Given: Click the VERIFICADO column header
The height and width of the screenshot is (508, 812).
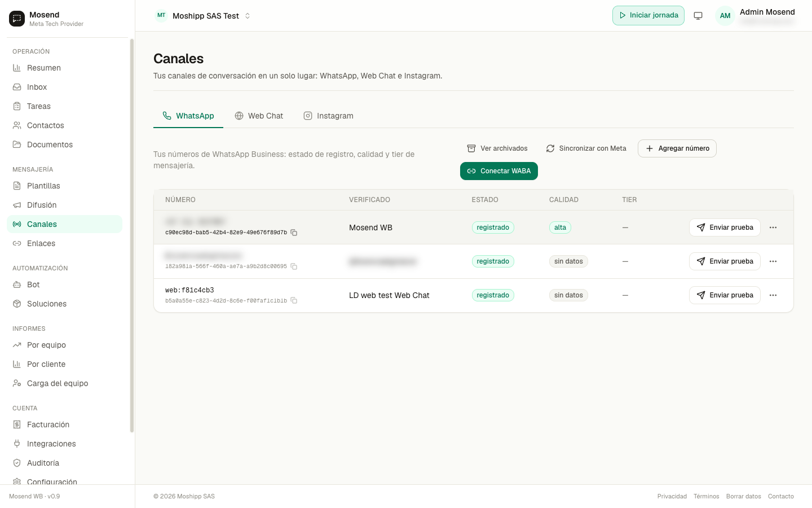Looking at the screenshot, I should pos(369,200).
